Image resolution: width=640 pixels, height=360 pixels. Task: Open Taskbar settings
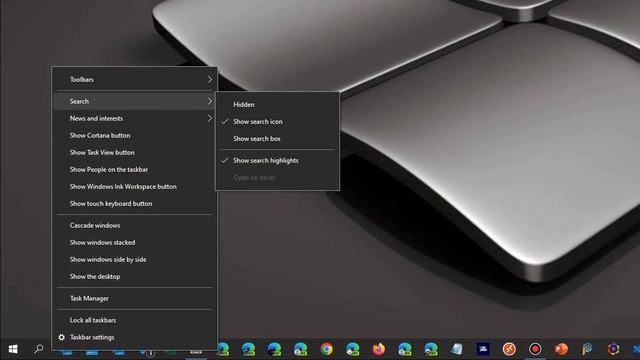coord(135,338)
